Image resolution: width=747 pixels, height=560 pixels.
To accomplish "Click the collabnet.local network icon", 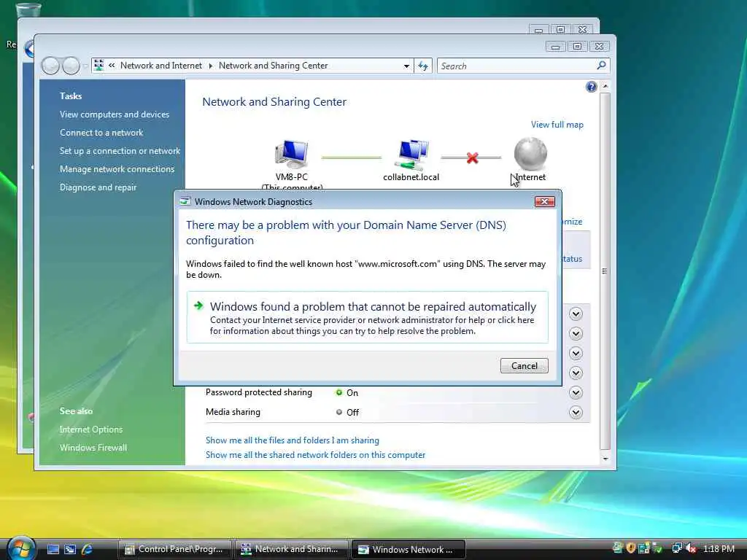I will pos(413,155).
